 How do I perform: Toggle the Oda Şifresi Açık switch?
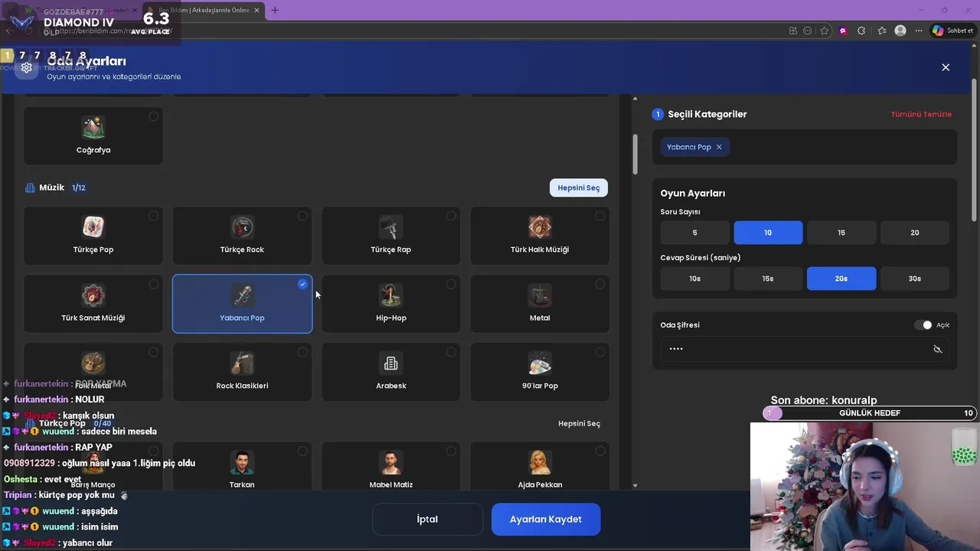(x=923, y=325)
